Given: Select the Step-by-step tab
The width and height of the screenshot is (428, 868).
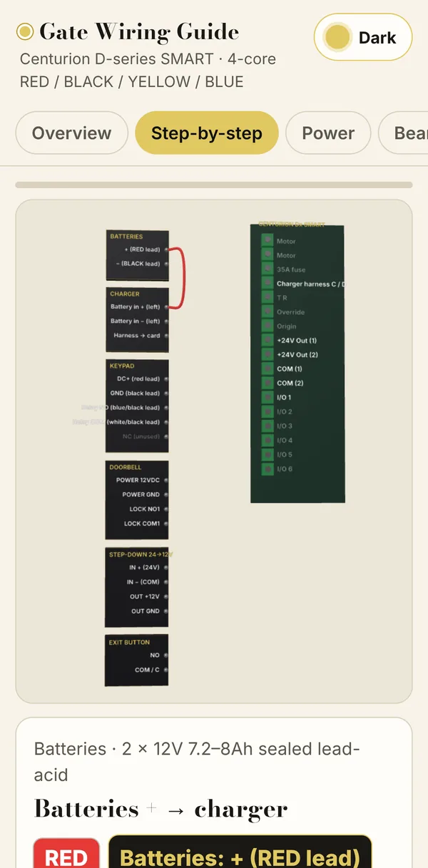Looking at the screenshot, I should 206,133.
